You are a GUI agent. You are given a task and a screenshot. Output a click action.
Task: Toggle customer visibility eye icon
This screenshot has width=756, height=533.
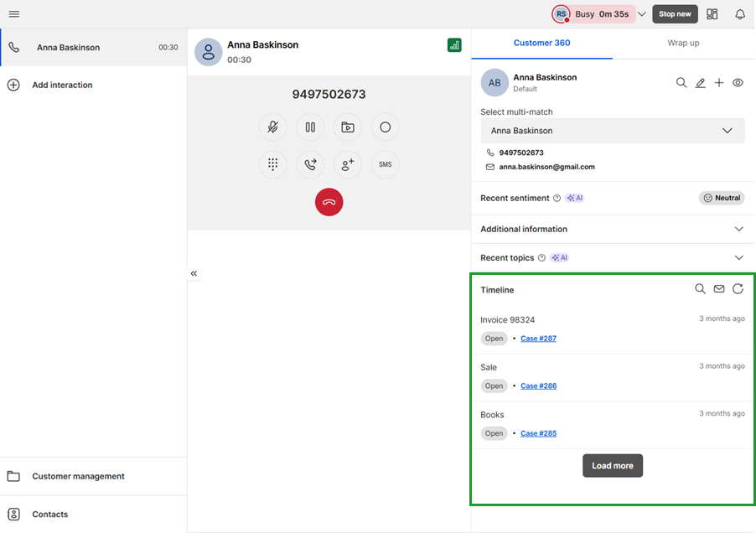point(738,83)
